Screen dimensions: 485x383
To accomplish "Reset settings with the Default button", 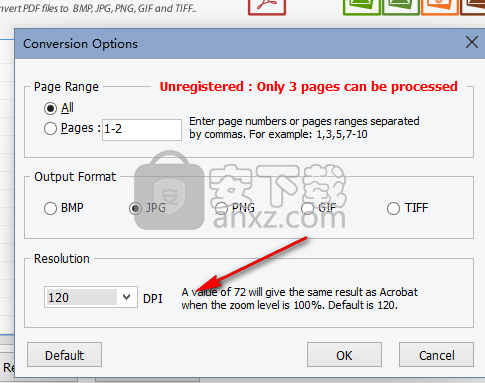I will [x=64, y=355].
